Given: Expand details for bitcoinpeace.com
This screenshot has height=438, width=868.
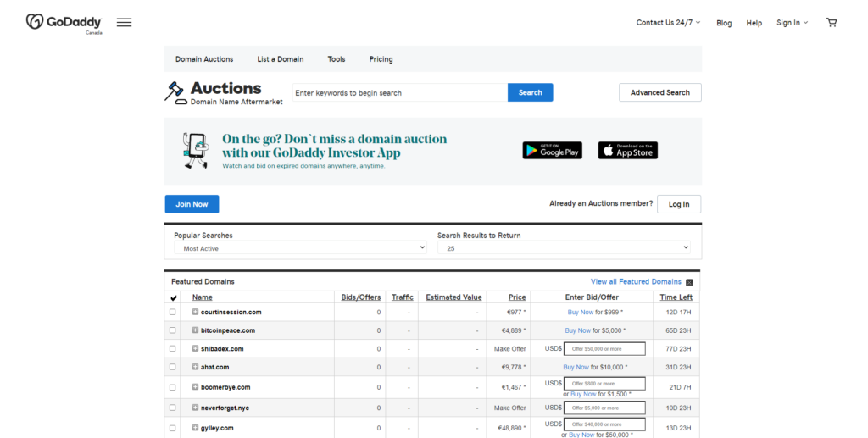Looking at the screenshot, I should click(195, 330).
